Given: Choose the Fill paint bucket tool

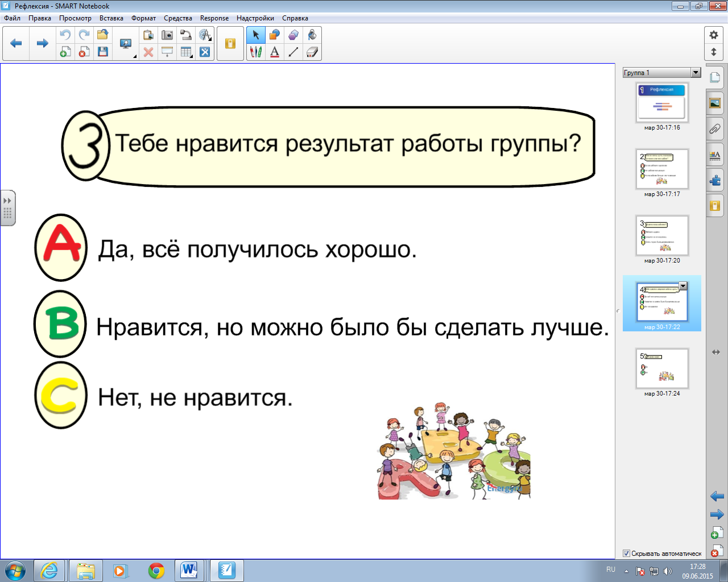Looking at the screenshot, I should 312,35.
